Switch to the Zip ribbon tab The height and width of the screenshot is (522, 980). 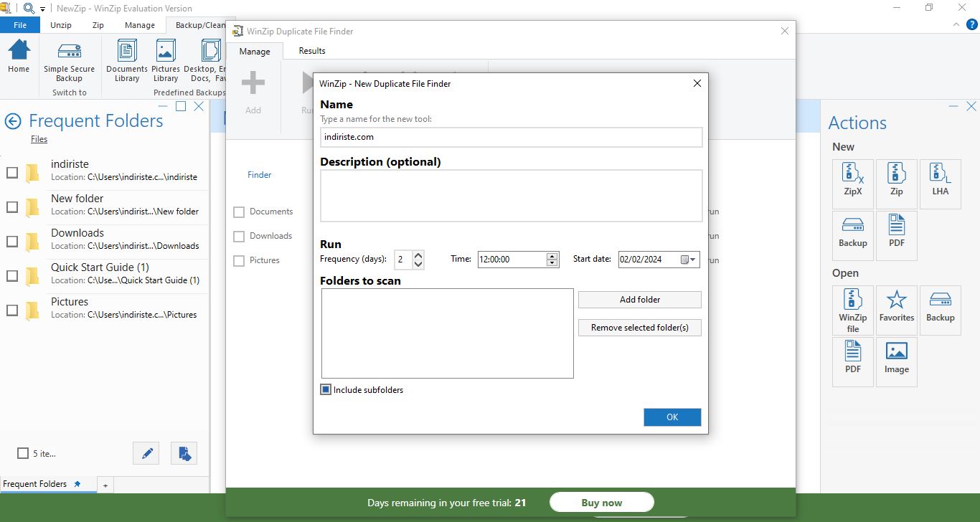click(x=98, y=25)
